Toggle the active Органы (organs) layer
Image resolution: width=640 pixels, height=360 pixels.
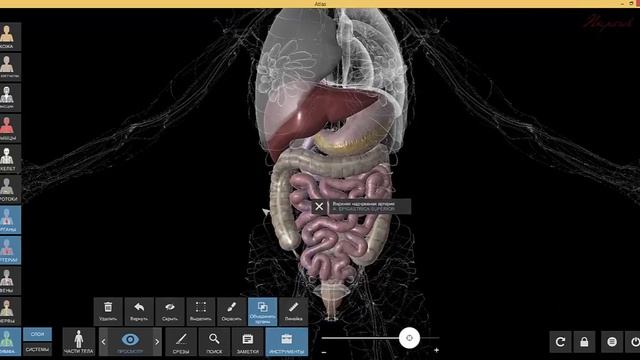tap(10, 220)
